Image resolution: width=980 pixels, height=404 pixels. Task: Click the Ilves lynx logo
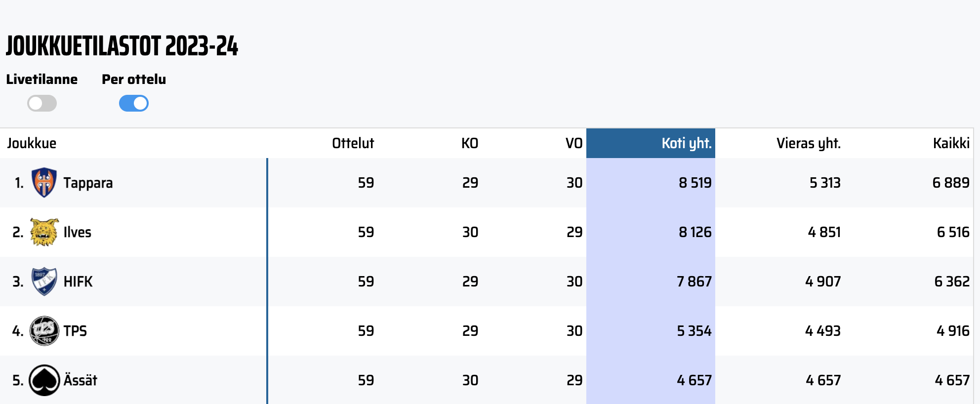coord(44,232)
